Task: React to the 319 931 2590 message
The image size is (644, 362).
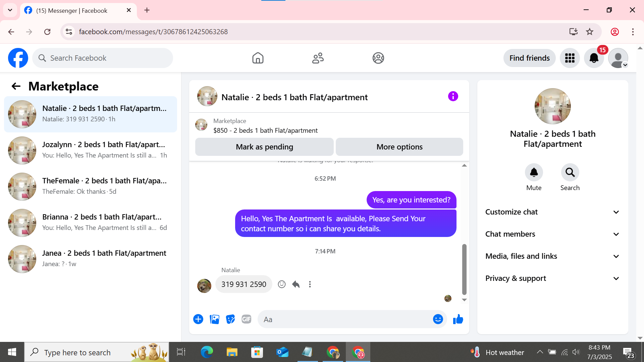Action: [282, 285]
